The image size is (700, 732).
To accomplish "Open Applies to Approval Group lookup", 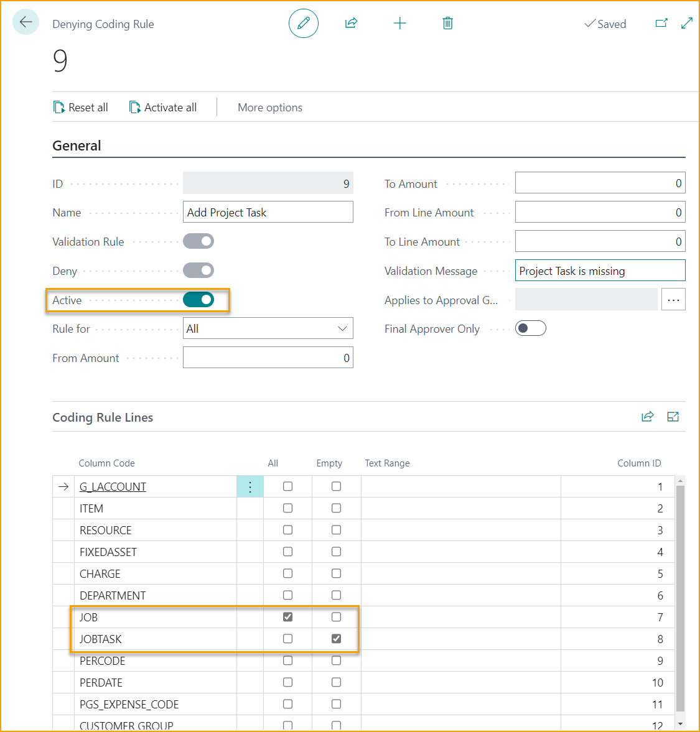I will tap(673, 300).
